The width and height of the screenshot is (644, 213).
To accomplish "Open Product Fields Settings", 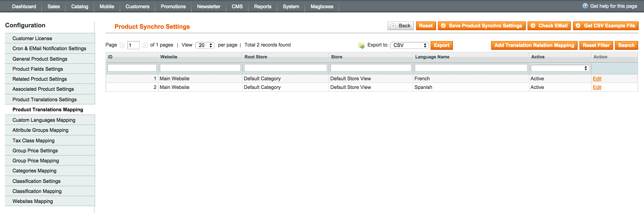I will click(50, 69).
